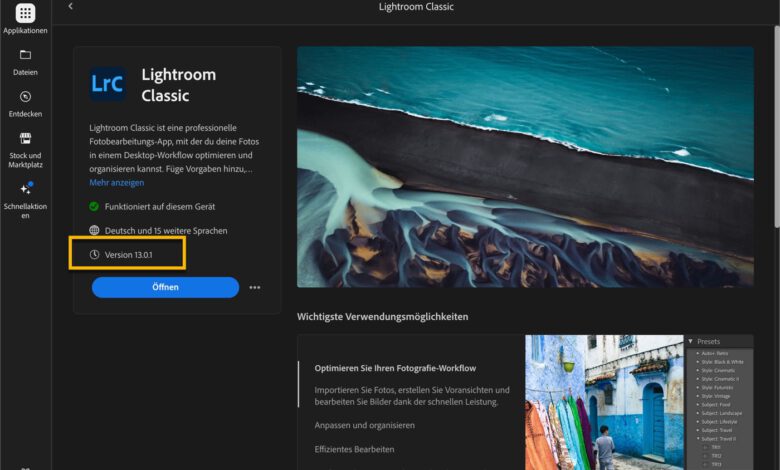This screenshot has width=780, height=470.
Task: Open the Dateien folder icon
Action: click(25, 55)
